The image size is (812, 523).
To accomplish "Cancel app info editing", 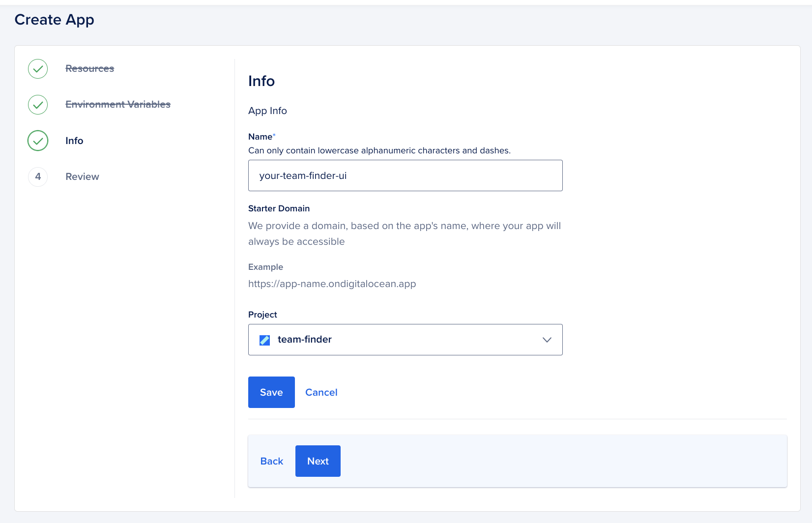I will 321,392.
